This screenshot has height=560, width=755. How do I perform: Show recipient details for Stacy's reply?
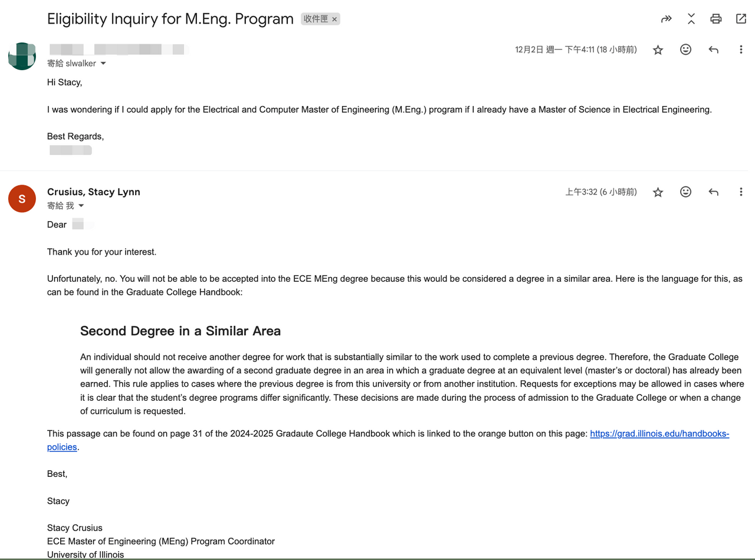(x=81, y=206)
